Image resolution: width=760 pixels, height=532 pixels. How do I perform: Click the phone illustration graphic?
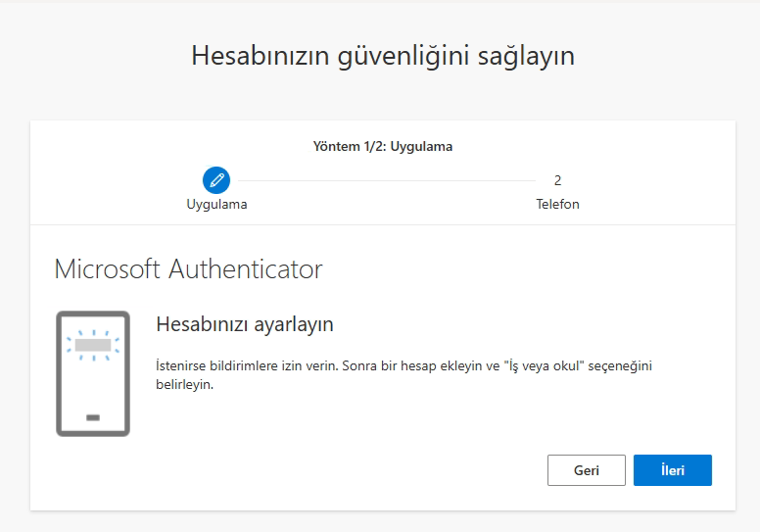coord(93,373)
